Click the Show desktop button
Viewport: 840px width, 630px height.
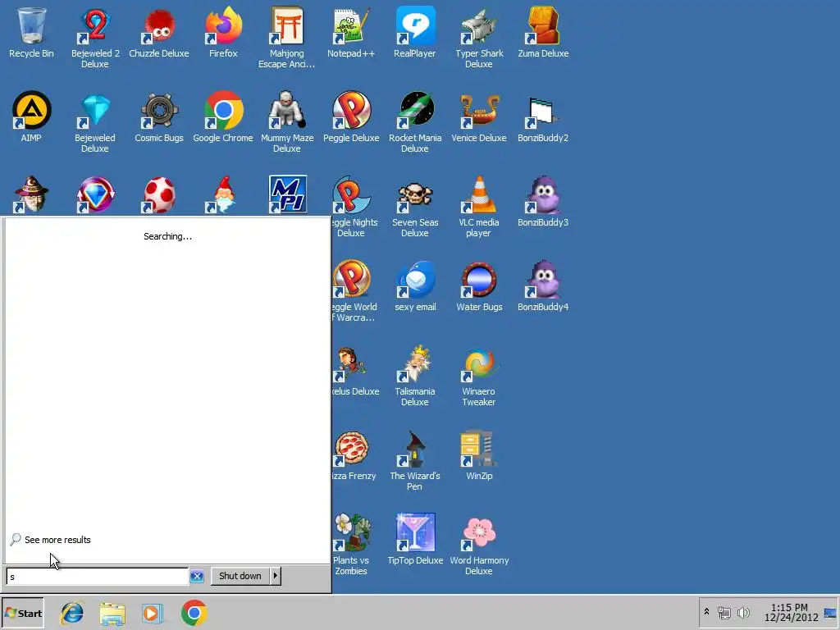(x=830, y=612)
